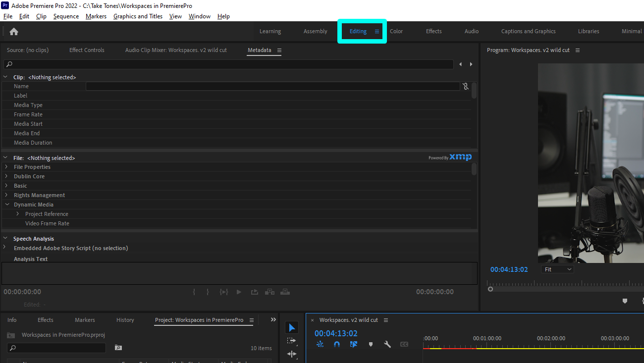This screenshot has width=644, height=363.
Task: Switch to the Libraries workspace
Action: [x=589, y=31]
